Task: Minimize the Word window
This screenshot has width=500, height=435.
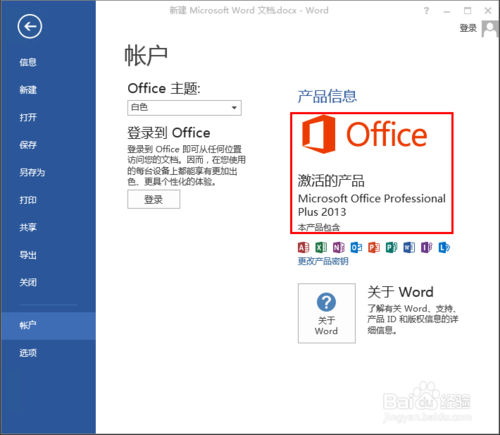Action: click(x=447, y=11)
